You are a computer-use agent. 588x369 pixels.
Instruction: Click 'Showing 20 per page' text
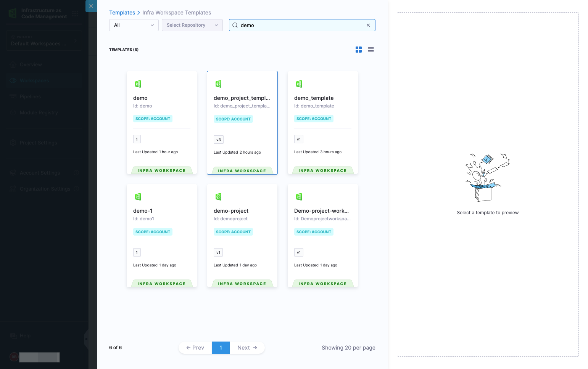tap(349, 348)
